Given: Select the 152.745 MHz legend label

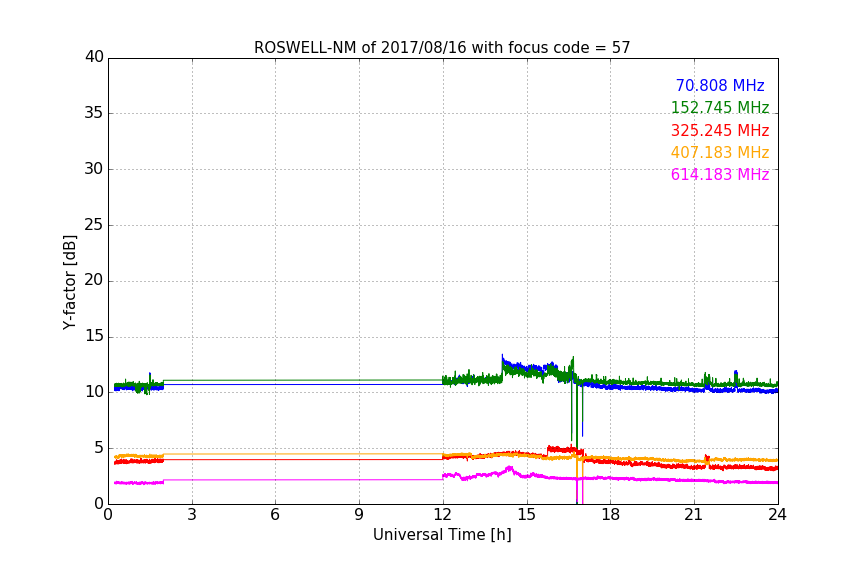Looking at the screenshot, I should pyautogui.click(x=720, y=107).
